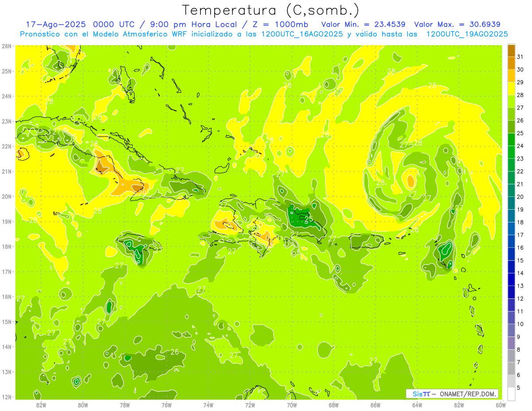The width and height of the screenshot is (532, 411).
Task: Click the 23N latitude axis label
Action: (7, 121)
